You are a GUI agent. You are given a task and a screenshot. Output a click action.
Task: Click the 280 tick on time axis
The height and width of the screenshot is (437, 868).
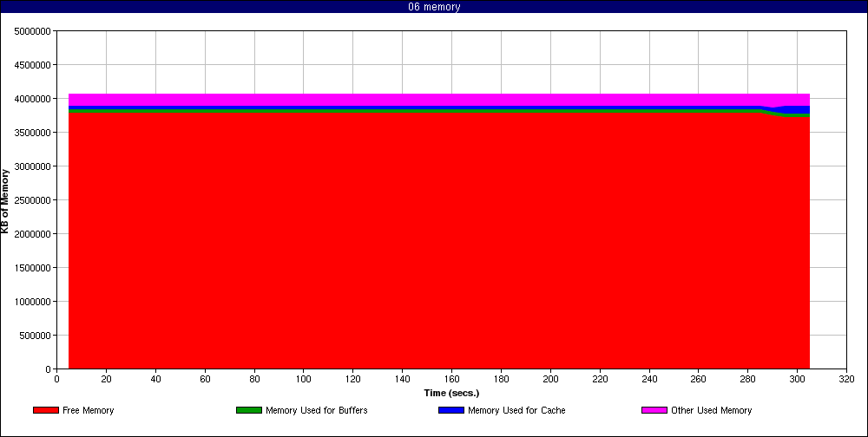tap(747, 380)
